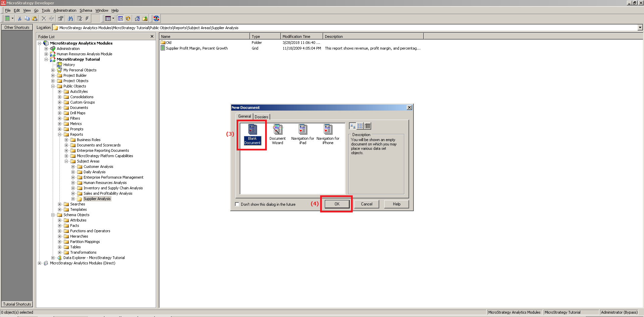Expand the Customer Analysis folder

pos(73,167)
